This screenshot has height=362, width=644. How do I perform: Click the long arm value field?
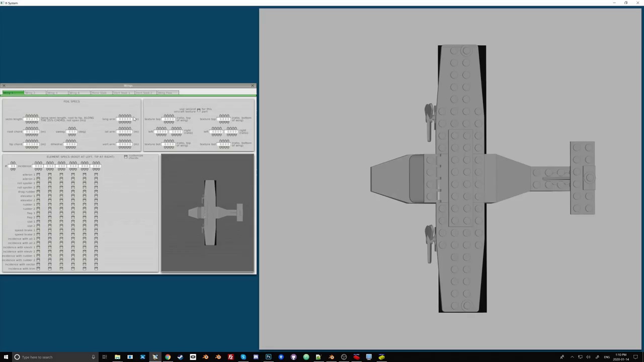pos(124,119)
